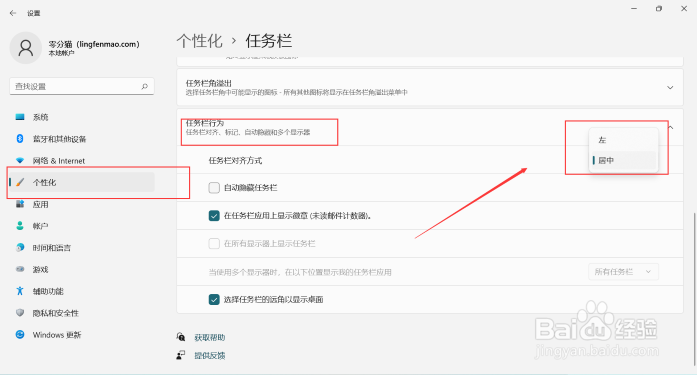Click the 应用 apps icon
The height and width of the screenshot is (375, 697).
(x=20, y=204)
